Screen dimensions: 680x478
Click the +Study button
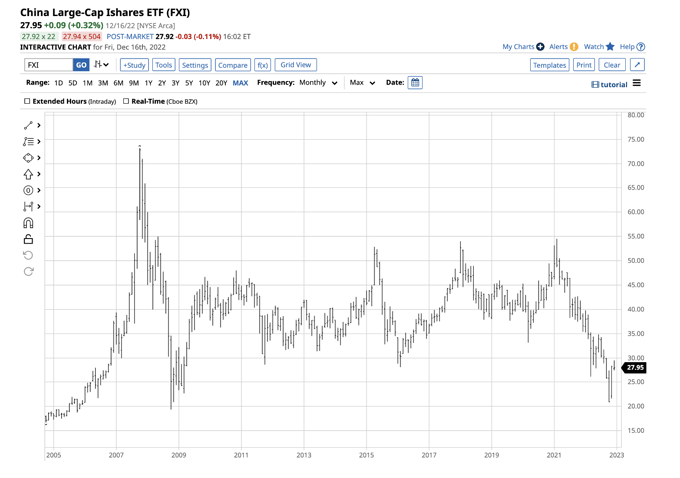click(x=134, y=65)
